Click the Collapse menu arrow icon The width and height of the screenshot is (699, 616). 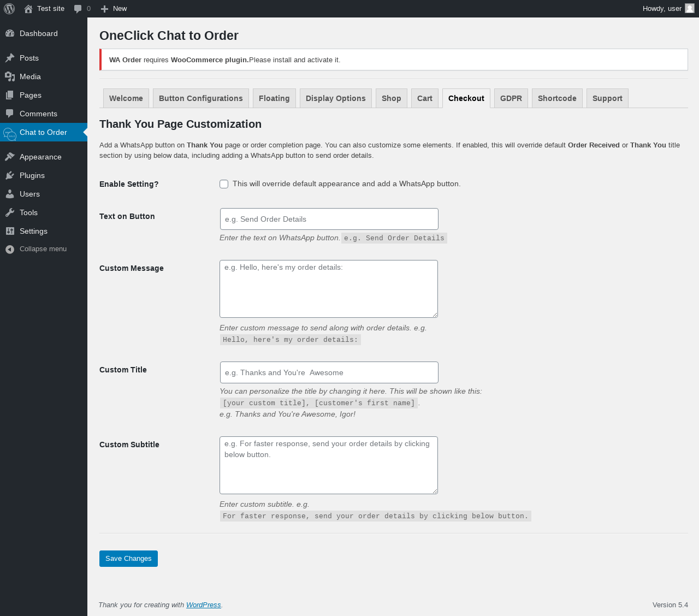(10, 249)
